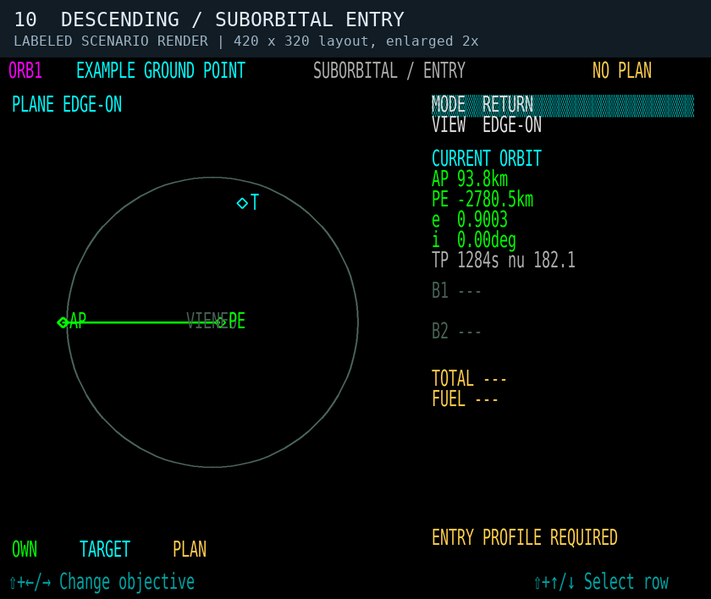Click the target T diamond marker

(242, 203)
